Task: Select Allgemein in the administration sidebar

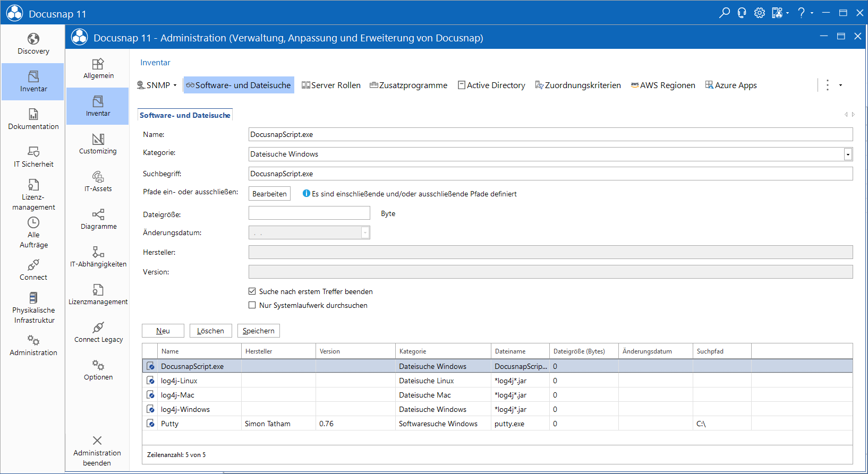Action: (98, 69)
